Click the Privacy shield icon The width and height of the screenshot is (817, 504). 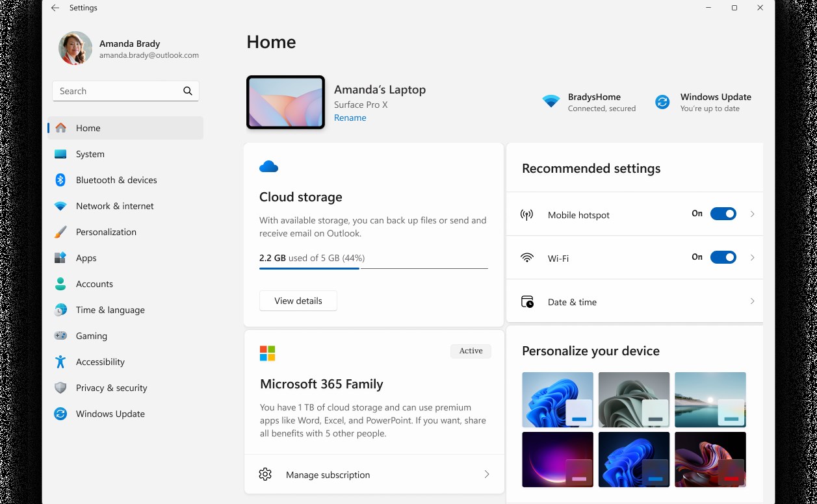(60, 388)
